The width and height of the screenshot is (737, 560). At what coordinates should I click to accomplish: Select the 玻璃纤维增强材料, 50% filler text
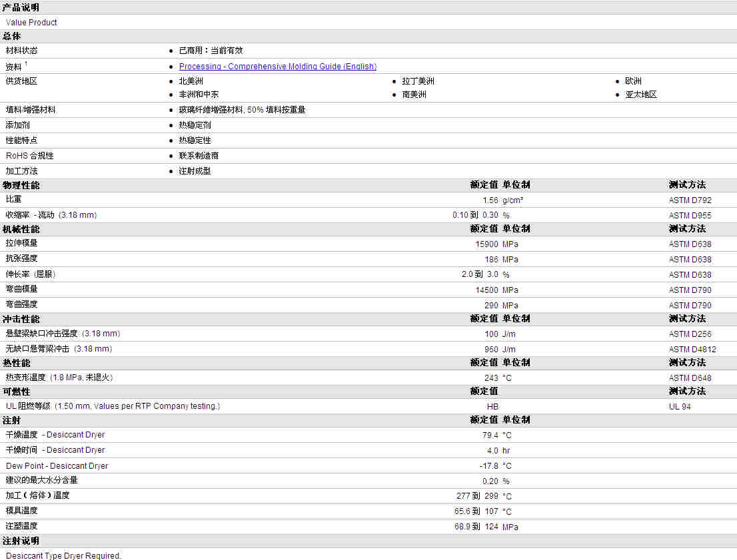pos(242,109)
